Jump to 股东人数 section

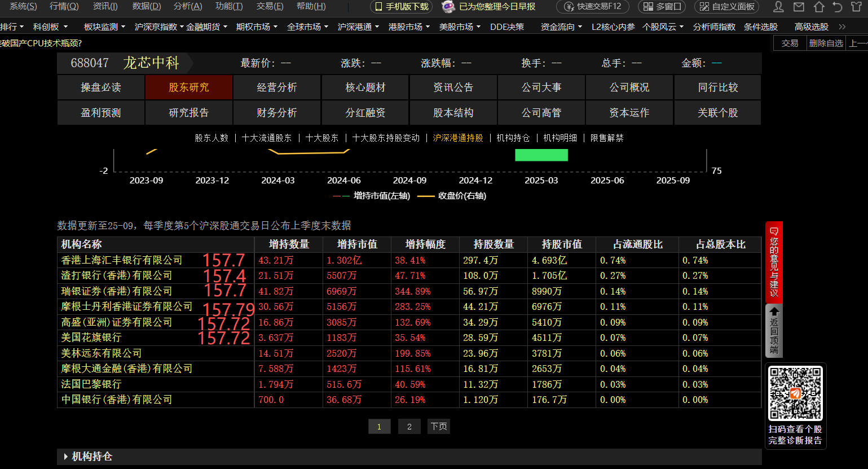point(212,138)
